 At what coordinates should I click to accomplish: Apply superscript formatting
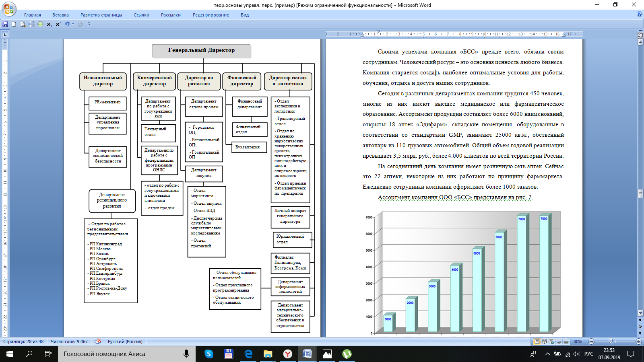pyautogui.click(x=58, y=24)
